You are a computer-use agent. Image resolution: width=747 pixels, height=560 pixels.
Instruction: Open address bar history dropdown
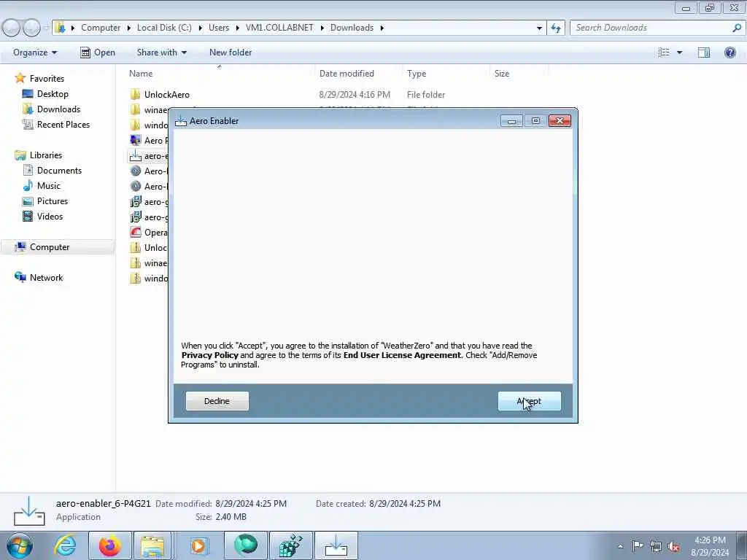[539, 28]
